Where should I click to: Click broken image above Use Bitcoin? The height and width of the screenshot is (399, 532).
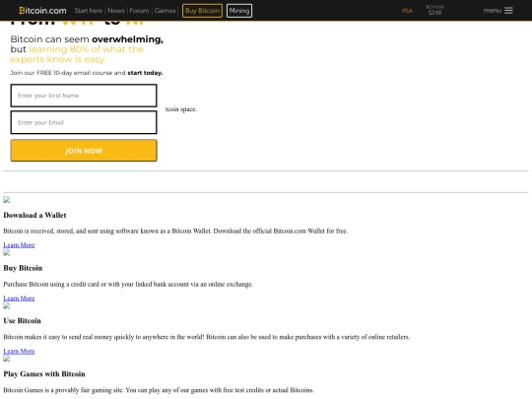pos(7,306)
